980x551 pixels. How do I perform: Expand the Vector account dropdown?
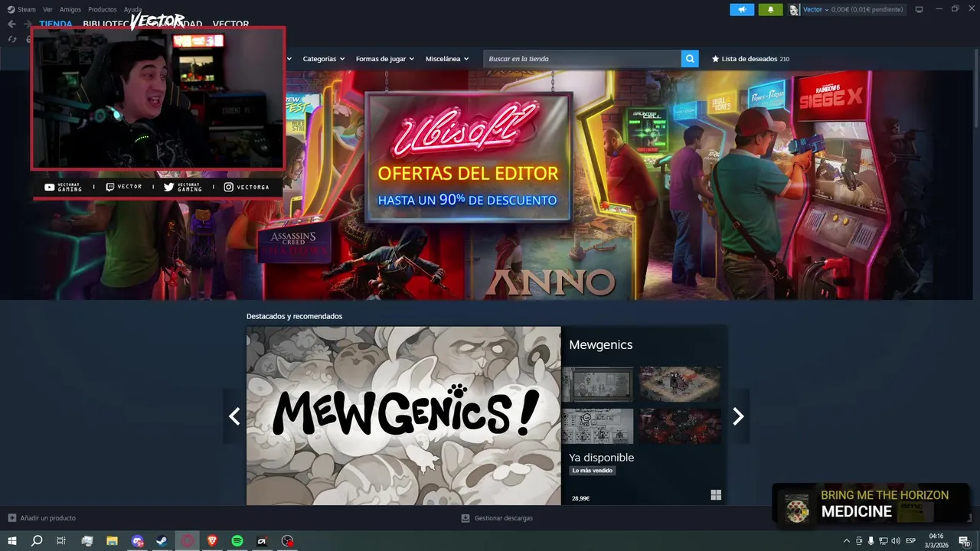pos(815,9)
